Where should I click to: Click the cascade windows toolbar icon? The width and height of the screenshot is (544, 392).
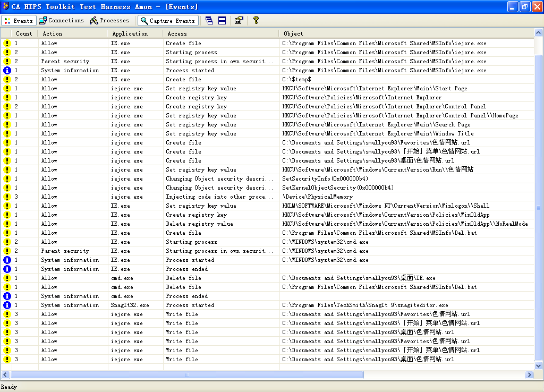pos(209,21)
